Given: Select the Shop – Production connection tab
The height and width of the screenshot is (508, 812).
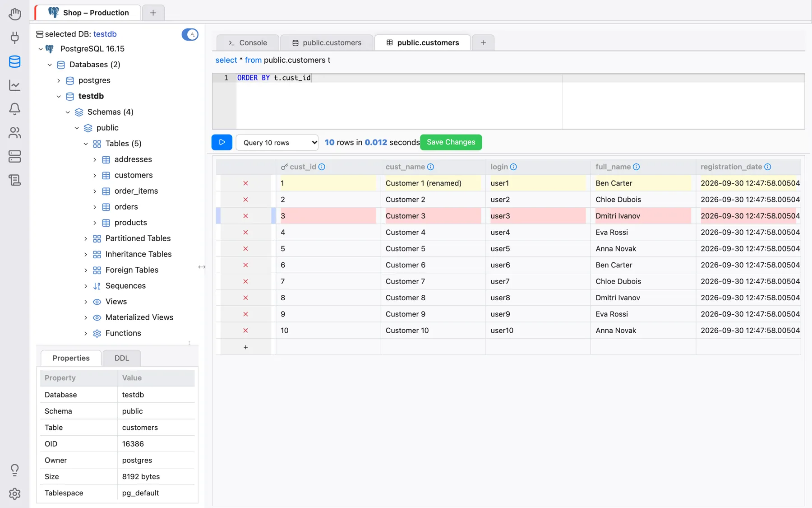Looking at the screenshot, I should pos(88,13).
